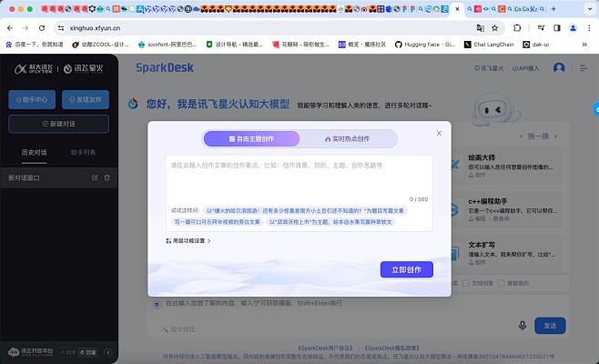This screenshot has height=364, width=599.
Task: Select the 助手列表 sidebar tab
Action: click(x=83, y=152)
